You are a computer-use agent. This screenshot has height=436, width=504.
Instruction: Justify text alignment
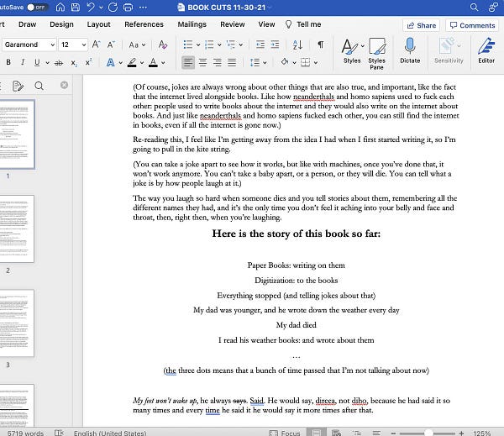point(232,62)
